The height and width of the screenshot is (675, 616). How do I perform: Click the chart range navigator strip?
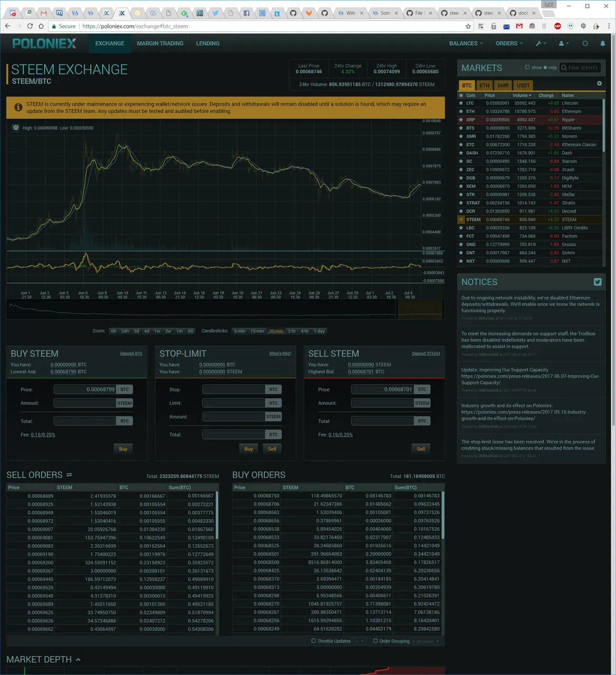click(x=225, y=310)
